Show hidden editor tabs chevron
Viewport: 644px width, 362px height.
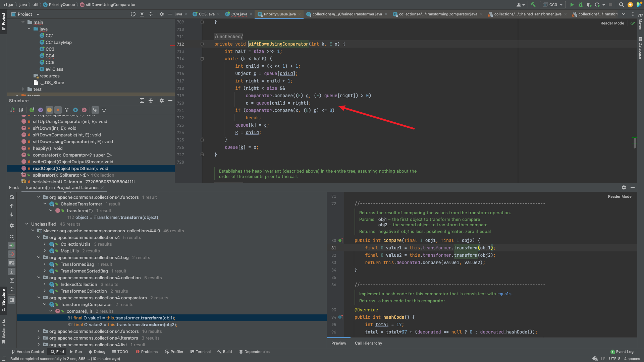(x=624, y=14)
